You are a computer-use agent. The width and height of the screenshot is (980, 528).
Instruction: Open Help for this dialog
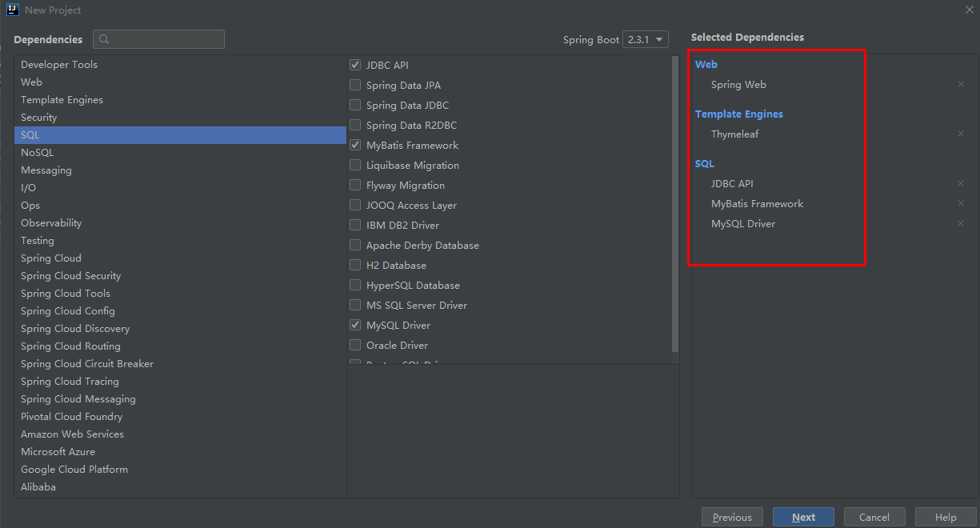(x=946, y=517)
